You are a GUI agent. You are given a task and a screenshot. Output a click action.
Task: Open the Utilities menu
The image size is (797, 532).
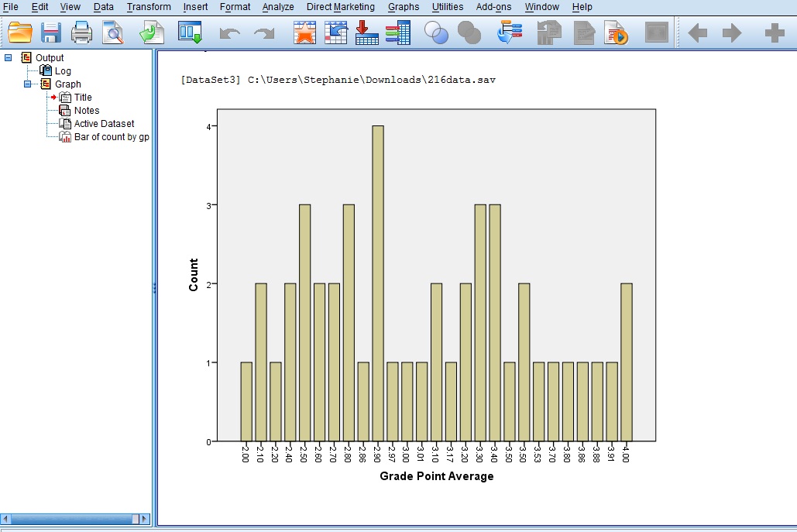click(x=448, y=7)
